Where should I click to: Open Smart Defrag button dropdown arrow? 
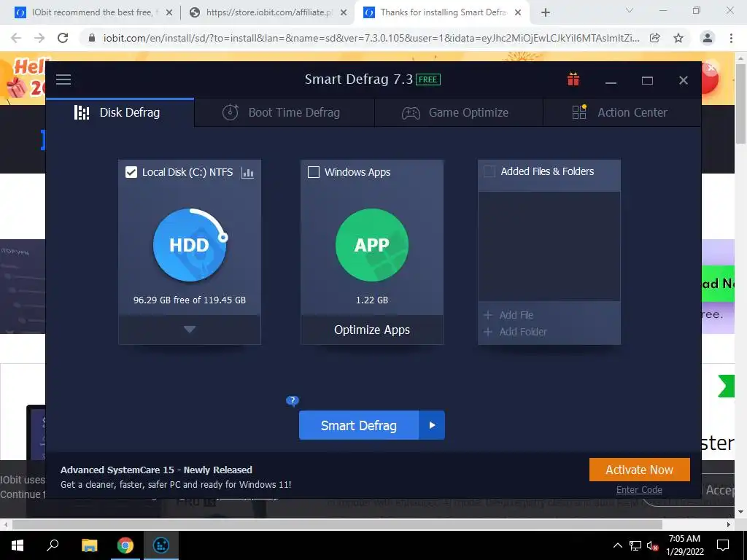tap(432, 425)
